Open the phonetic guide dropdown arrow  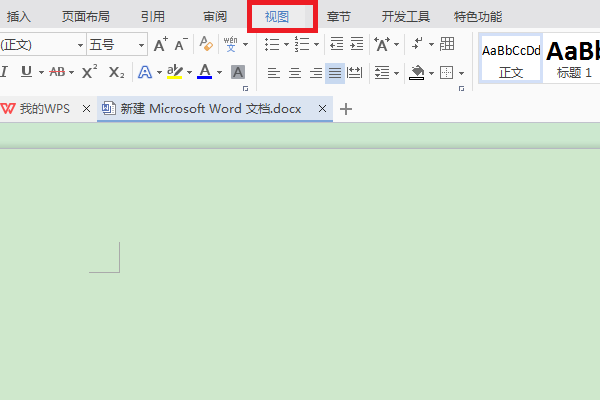point(245,45)
